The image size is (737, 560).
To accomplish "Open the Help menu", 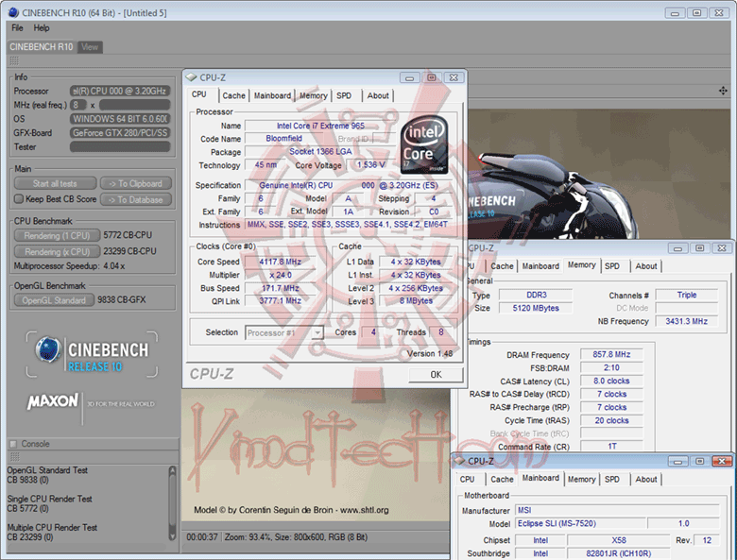I will 42,27.
